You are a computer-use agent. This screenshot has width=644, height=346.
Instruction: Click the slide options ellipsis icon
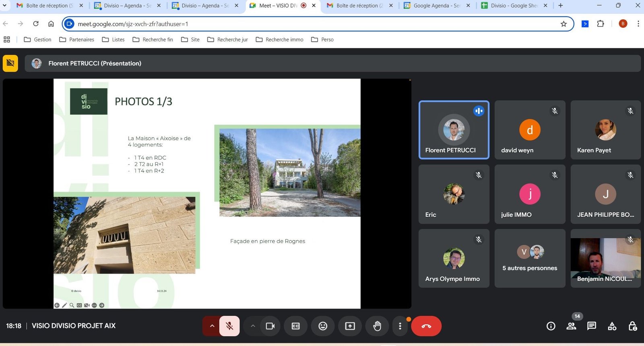pyautogui.click(x=94, y=305)
